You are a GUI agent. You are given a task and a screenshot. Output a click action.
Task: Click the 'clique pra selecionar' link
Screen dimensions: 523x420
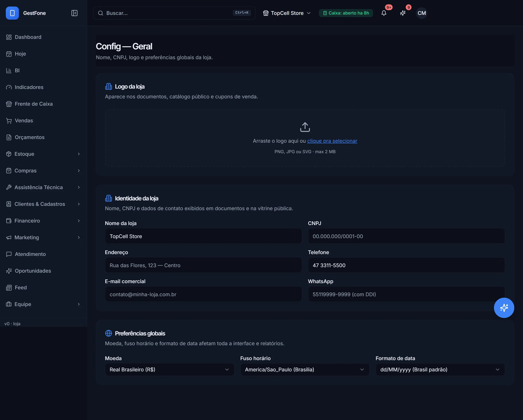pyautogui.click(x=332, y=141)
